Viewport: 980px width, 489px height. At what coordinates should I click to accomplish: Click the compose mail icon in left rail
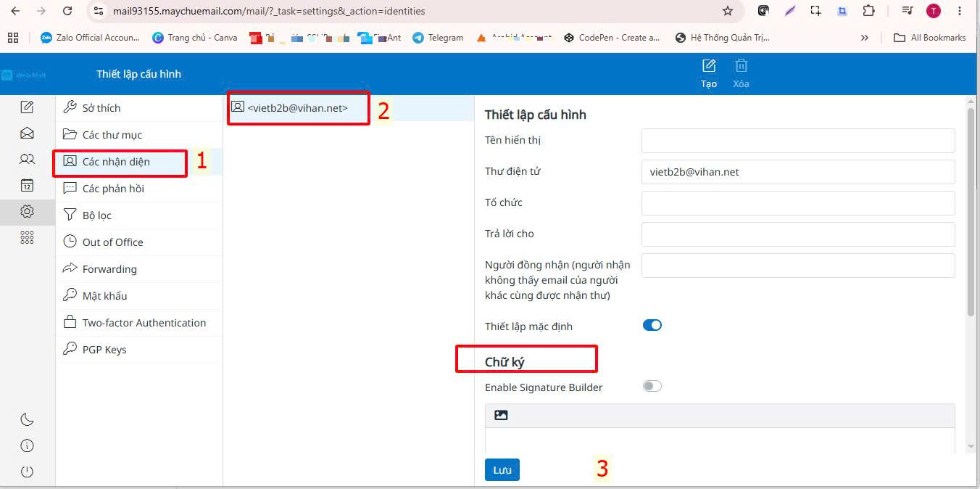[x=27, y=107]
